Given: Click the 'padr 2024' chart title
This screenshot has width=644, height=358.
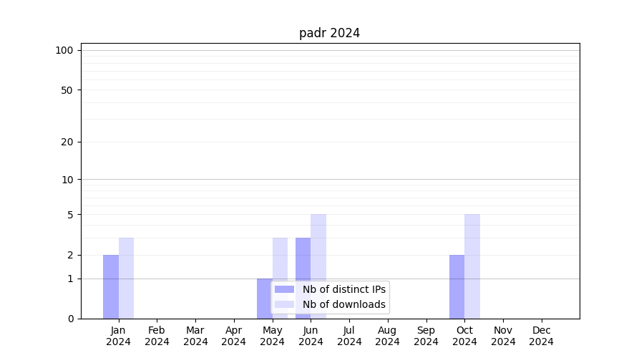Looking at the screenshot, I should pyautogui.click(x=329, y=33).
